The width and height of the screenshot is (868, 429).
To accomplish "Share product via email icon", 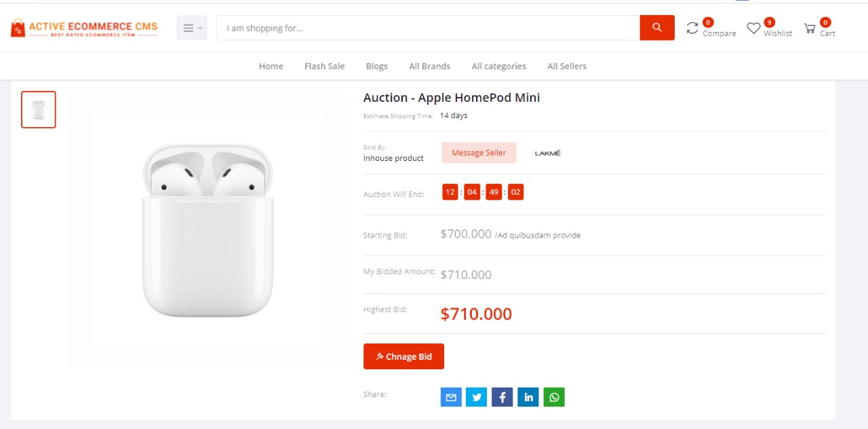I will tap(451, 397).
